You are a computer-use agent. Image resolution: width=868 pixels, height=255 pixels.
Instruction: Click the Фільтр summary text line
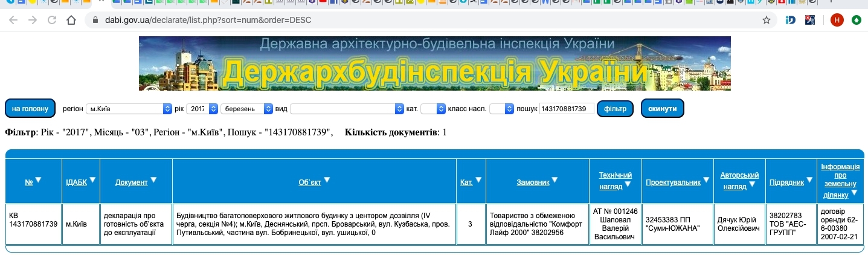(x=169, y=132)
